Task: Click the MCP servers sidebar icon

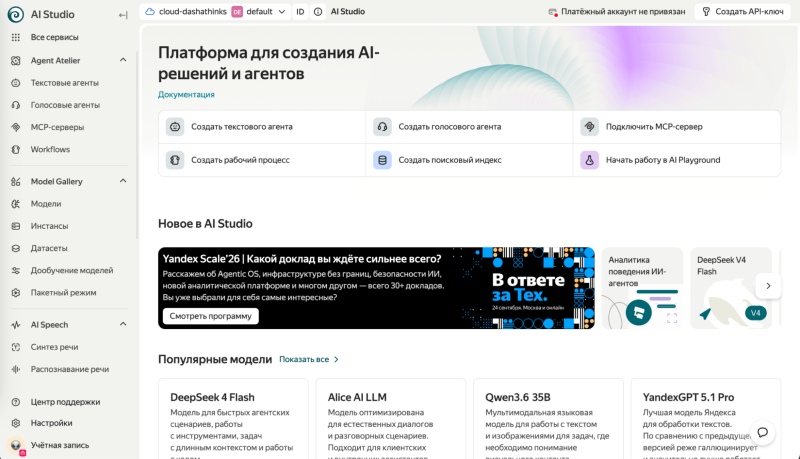Action: (16, 127)
